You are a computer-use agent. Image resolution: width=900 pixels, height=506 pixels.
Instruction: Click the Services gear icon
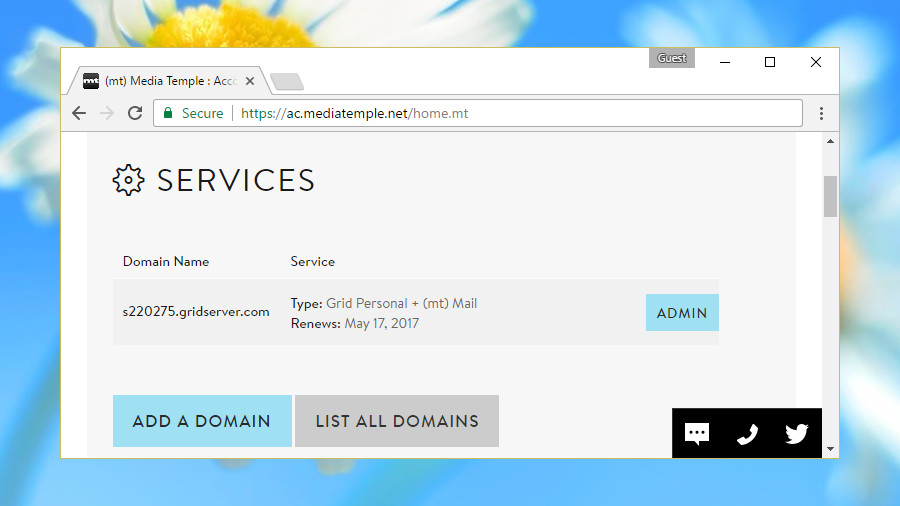click(128, 180)
